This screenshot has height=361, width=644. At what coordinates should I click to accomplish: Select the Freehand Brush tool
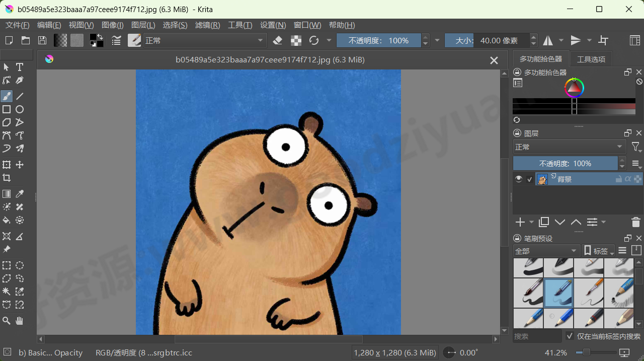pyautogui.click(x=7, y=96)
